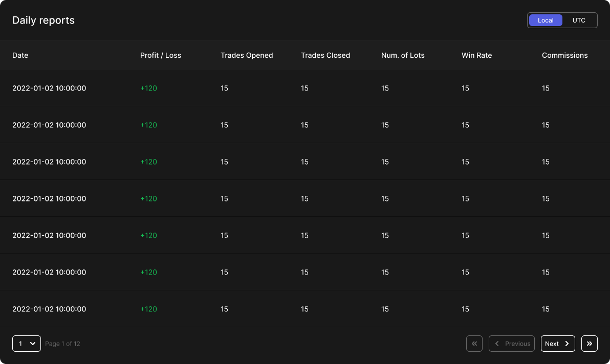Select the Num. of Lots column header

(403, 55)
